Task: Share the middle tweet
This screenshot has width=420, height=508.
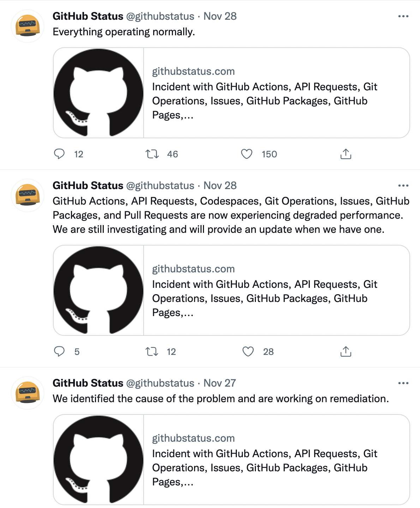Action: tap(346, 351)
